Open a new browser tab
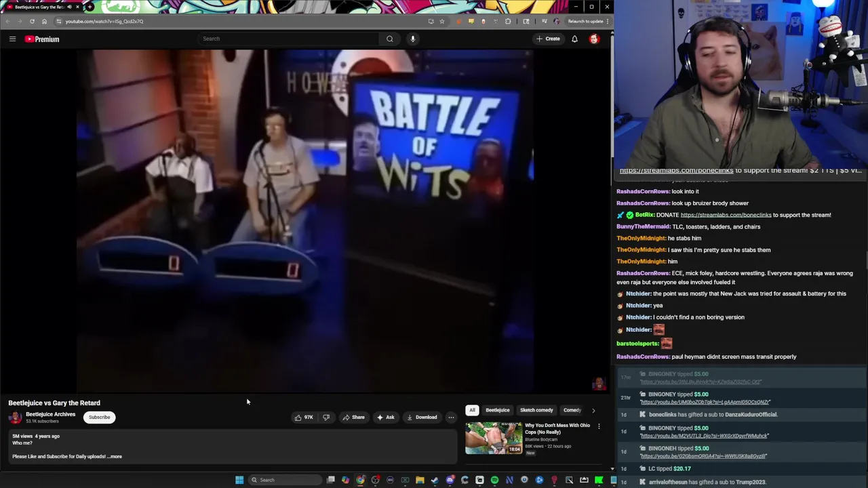Image resolution: width=868 pixels, height=488 pixels. pyautogui.click(x=90, y=7)
